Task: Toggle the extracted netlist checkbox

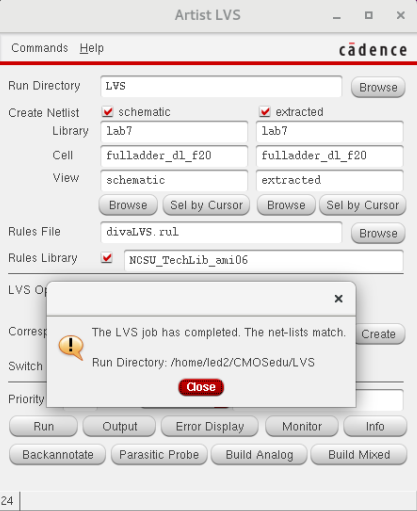Action: point(265,112)
